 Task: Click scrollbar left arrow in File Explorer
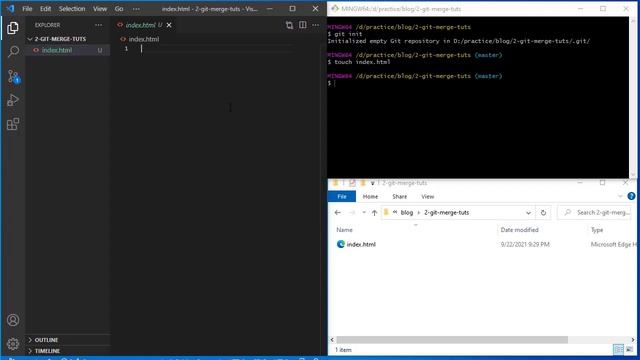(x=332, y=340)
